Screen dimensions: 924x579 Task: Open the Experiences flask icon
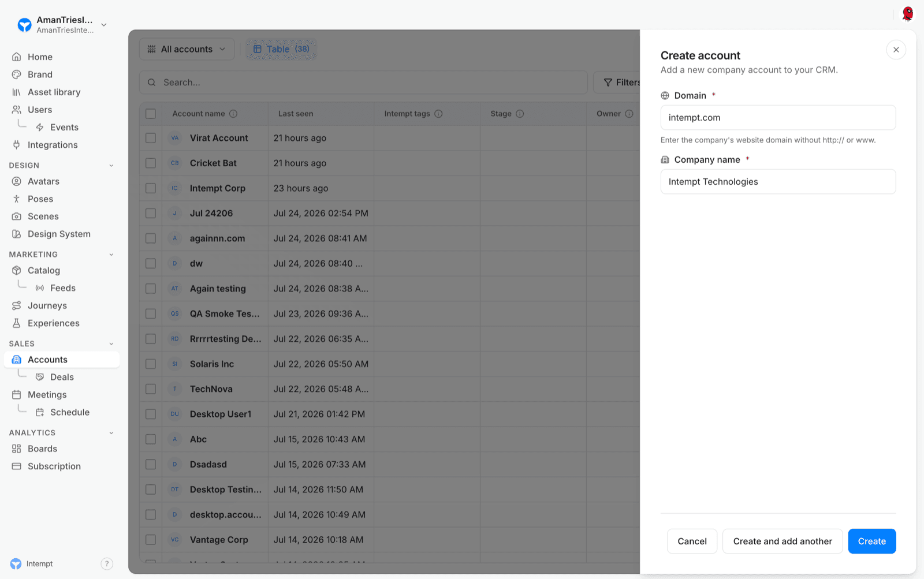[x=17, y=323]
